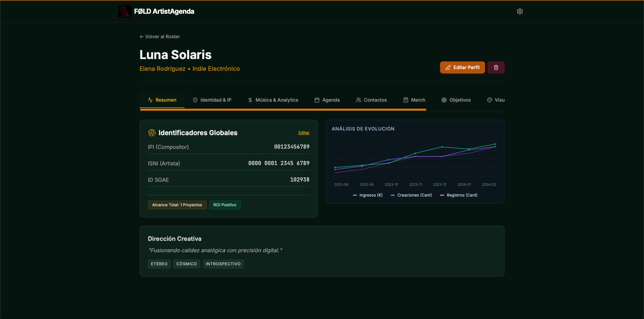Click the Luna Solaris heading
This screenshot has height=319, width=644.
[175, 55]
